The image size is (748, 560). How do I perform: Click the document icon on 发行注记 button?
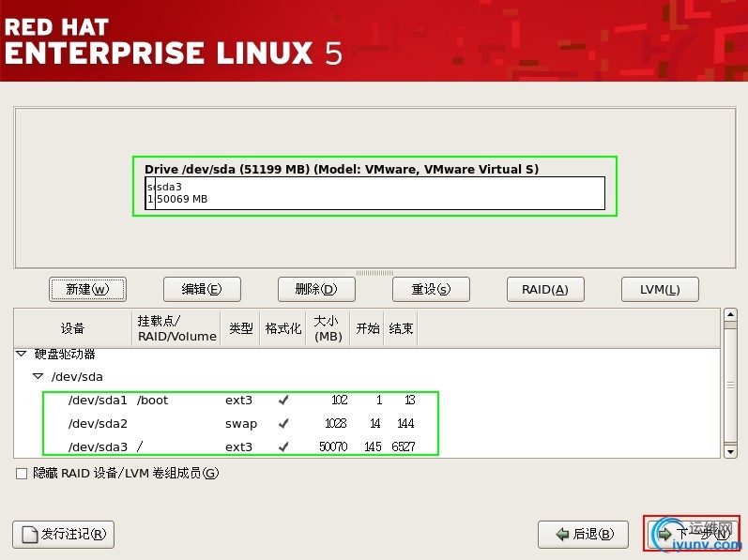coord(30,535)
